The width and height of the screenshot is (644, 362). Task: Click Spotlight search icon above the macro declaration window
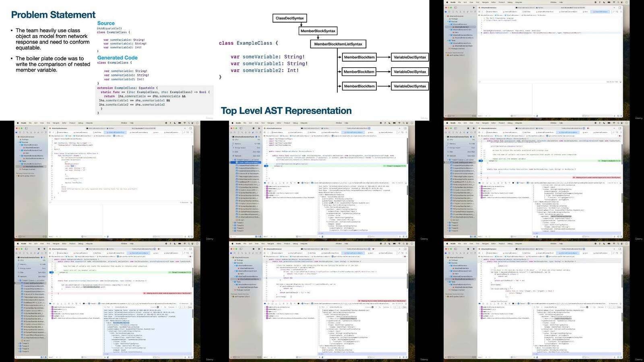pyautogui.click(x=618, y=2)
